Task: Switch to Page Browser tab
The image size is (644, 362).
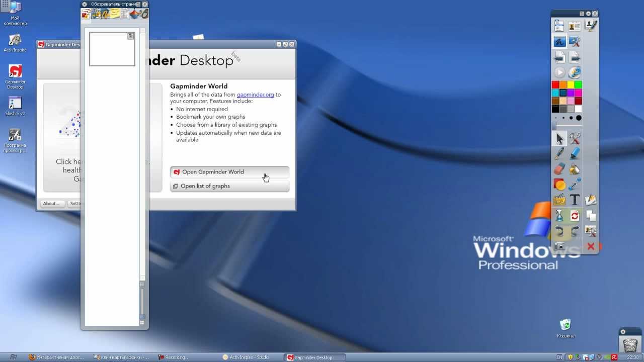Action: click(x=86, y=15)
